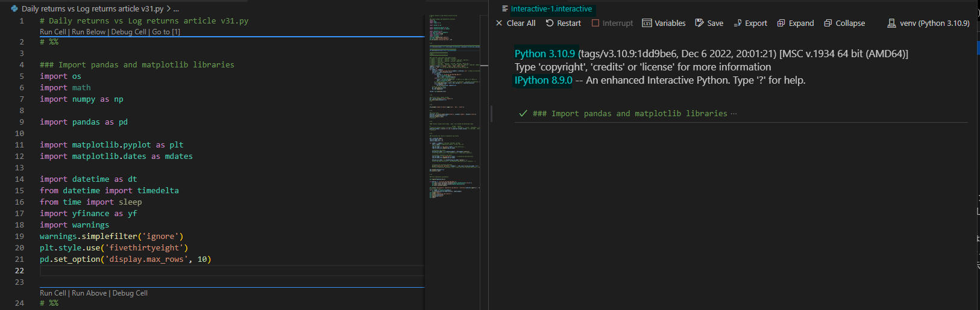Click the Python 3.10.9 version text
The height and width of the screenshot is (310, 980).
[x=545, y=54]
